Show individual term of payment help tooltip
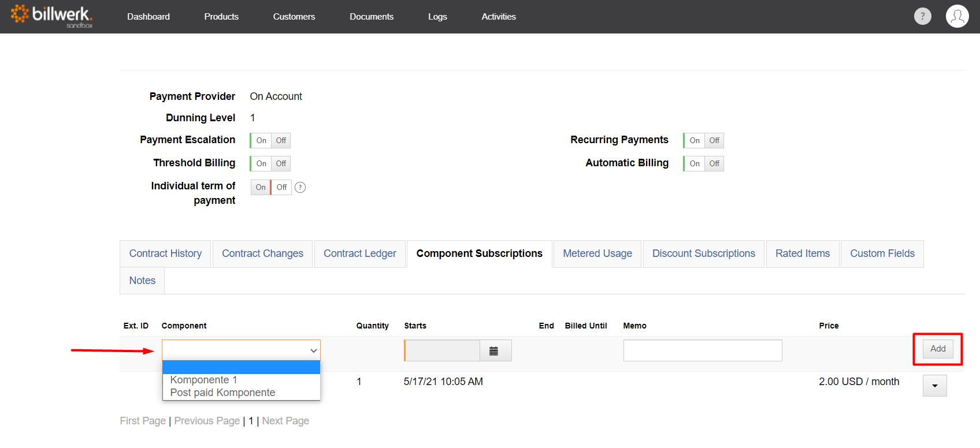The height and width of the screenshot is (448, 980). tap(300, 187)
